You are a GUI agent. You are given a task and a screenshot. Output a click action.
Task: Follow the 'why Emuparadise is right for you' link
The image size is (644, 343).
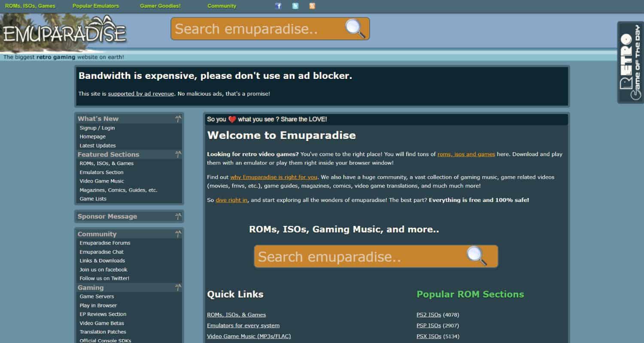tap(273, 177)
